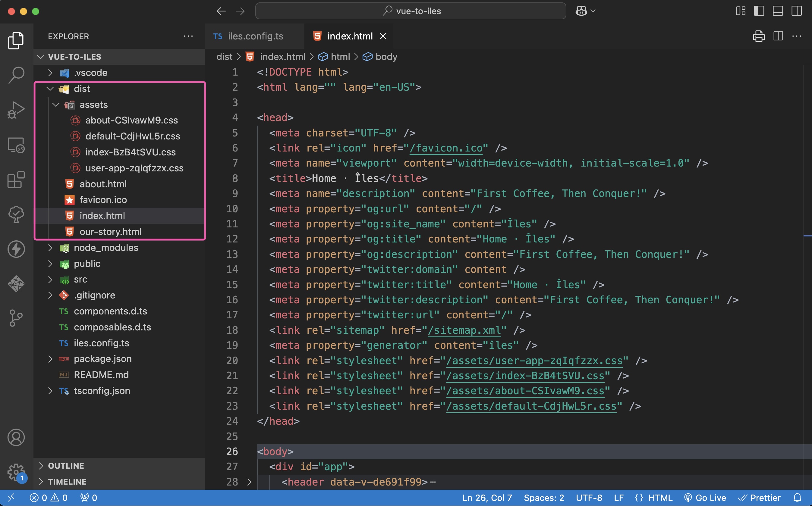Open the diamond-shaped activity bar icon
Viewport: 812px width, 506px height.
click(16, 284)
